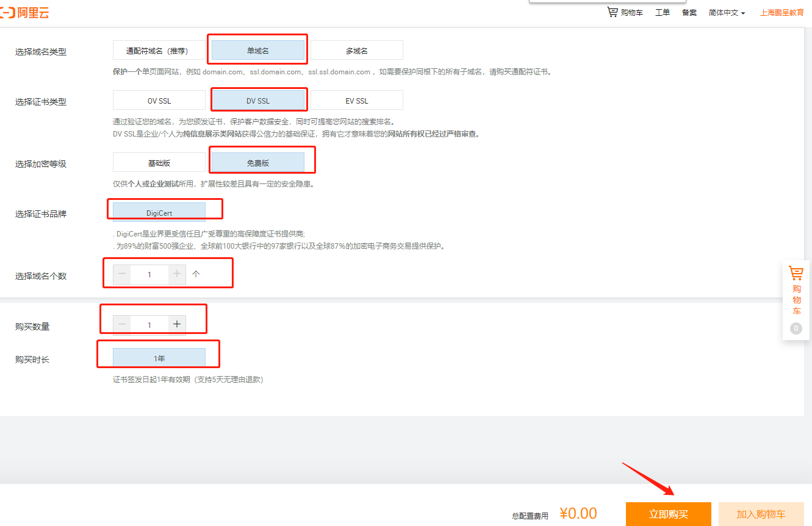Screen dimensions: 812x526
Task: Click the cart count badge showing 0
Action: pos(796,329)
